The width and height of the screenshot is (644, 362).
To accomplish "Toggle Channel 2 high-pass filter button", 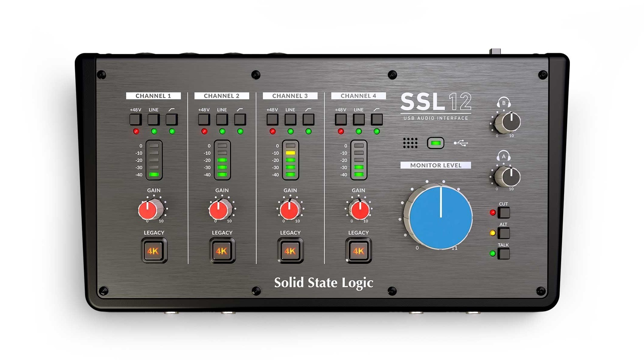I will 240,120.
